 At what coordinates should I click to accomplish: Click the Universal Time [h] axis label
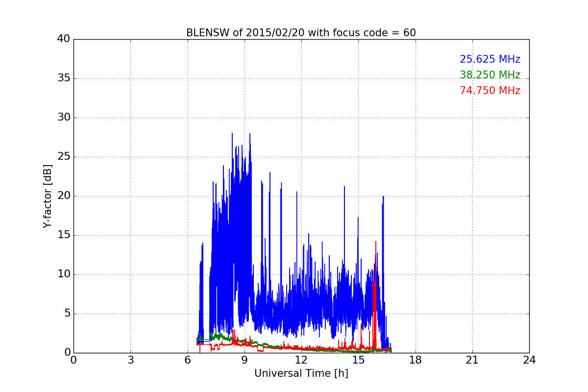click(301, 373)
